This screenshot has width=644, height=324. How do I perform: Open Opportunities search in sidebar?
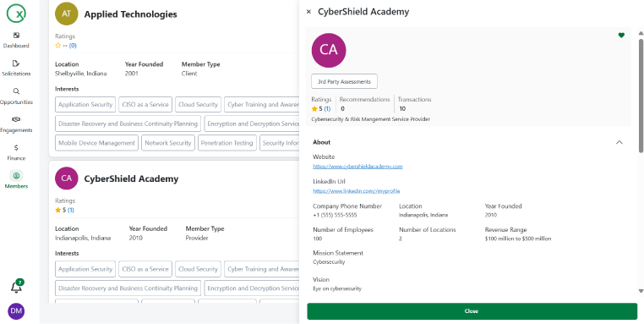[x=16, y=96]
